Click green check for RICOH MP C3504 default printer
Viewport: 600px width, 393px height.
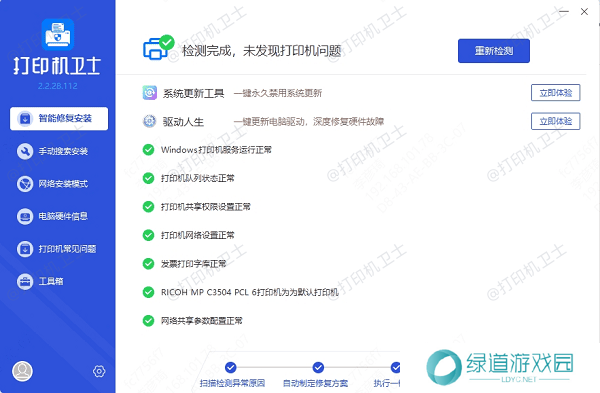(x=148, y=292)
